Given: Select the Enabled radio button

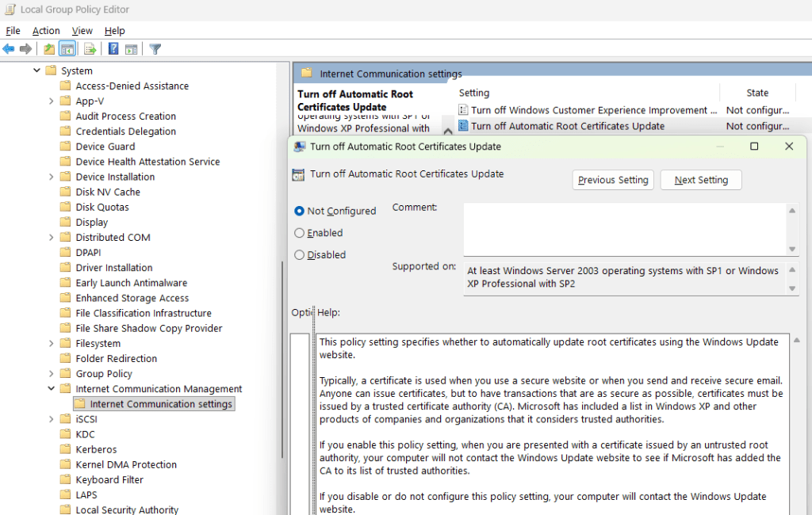Looking at the screenshot, I should point(299,233).
